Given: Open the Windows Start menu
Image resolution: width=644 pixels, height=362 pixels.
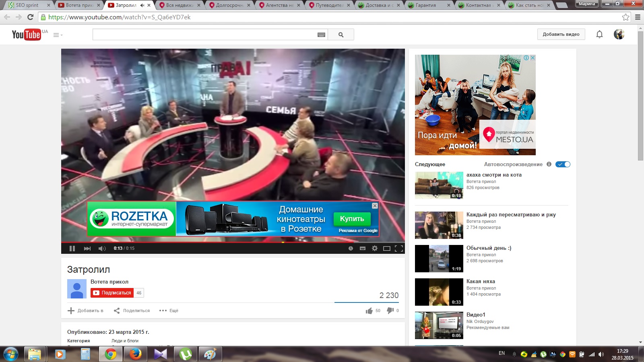Looking at the screenshot, I should click(x=10, y=354).
